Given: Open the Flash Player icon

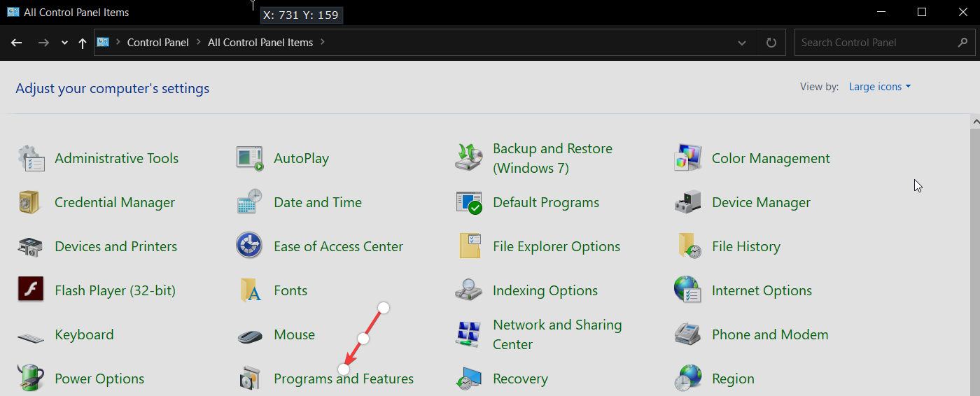Looking at the screenshot, I should click(x=31, y=290).
